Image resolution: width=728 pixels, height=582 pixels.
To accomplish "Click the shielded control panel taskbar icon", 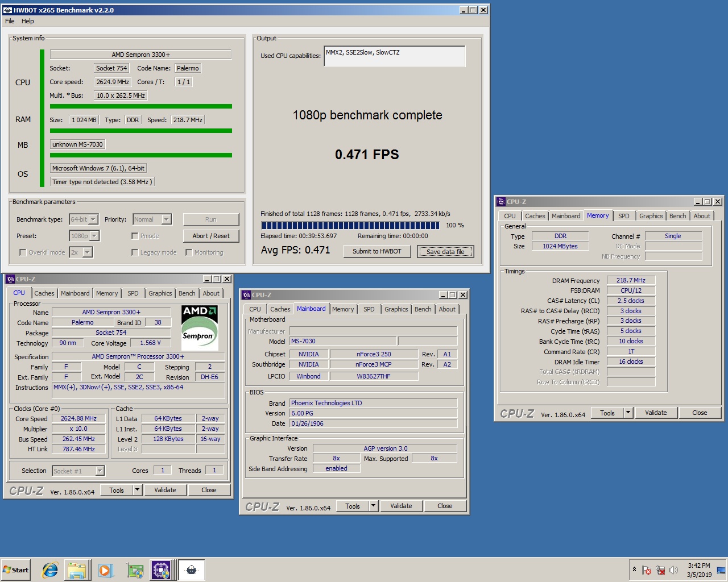I will (135, 570).
